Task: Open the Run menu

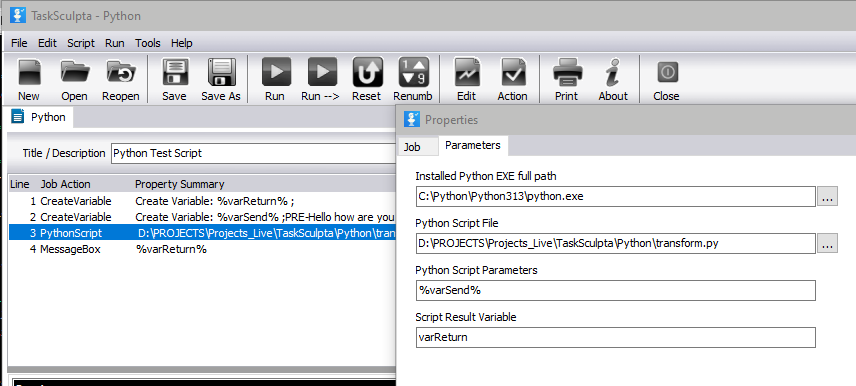Action: (x=115, y=43)
